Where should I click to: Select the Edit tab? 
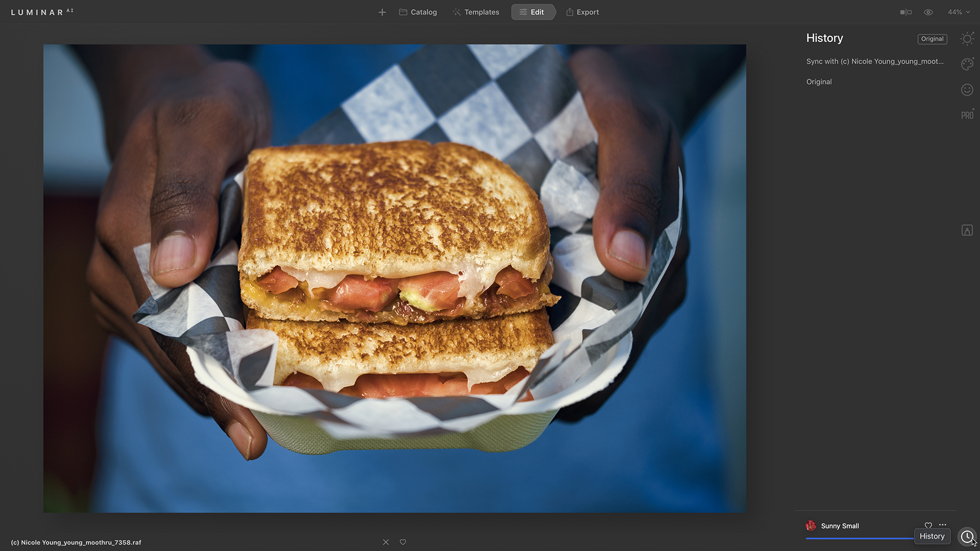(532, 12)
